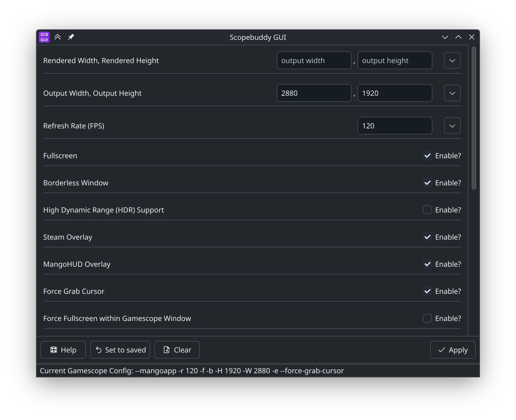Collapse the window with the titlebar up-chevron
516x420 pixels.
pyautogui.click(x=458, y=37)
